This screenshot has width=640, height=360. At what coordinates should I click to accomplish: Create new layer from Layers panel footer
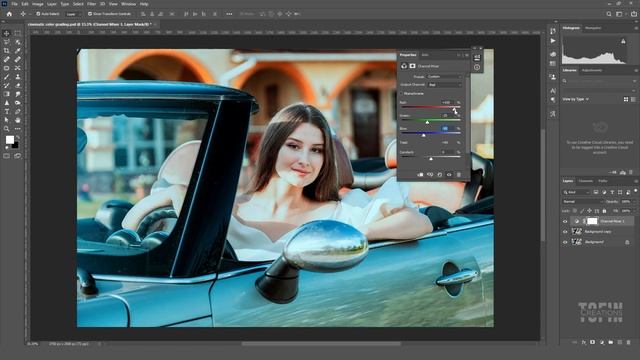pos(620,342)
